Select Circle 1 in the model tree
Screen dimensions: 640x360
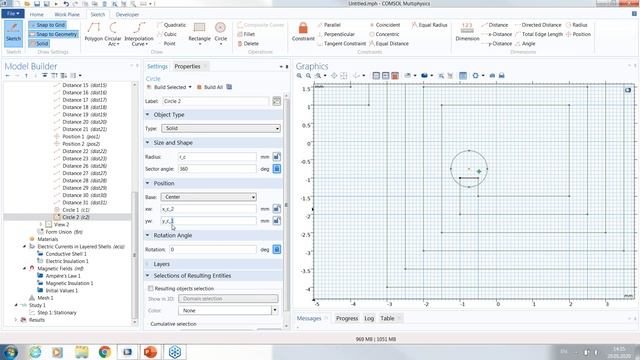point(72,210)
